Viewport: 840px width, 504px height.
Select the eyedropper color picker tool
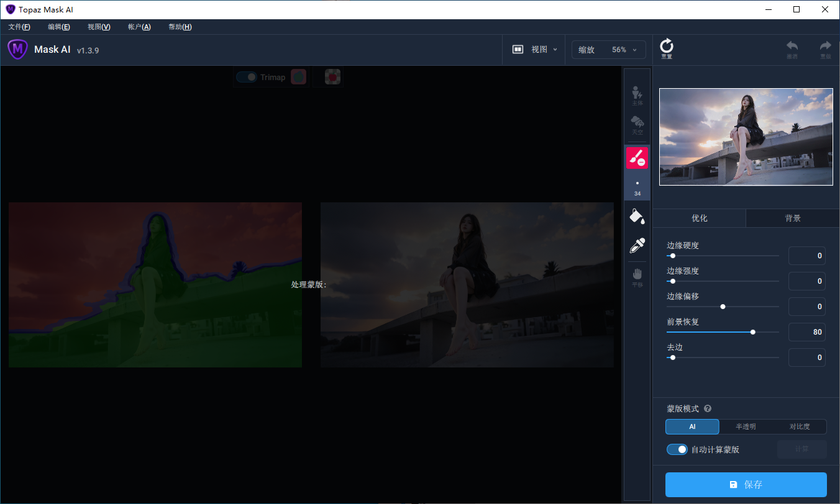click(x=637, y=246)
